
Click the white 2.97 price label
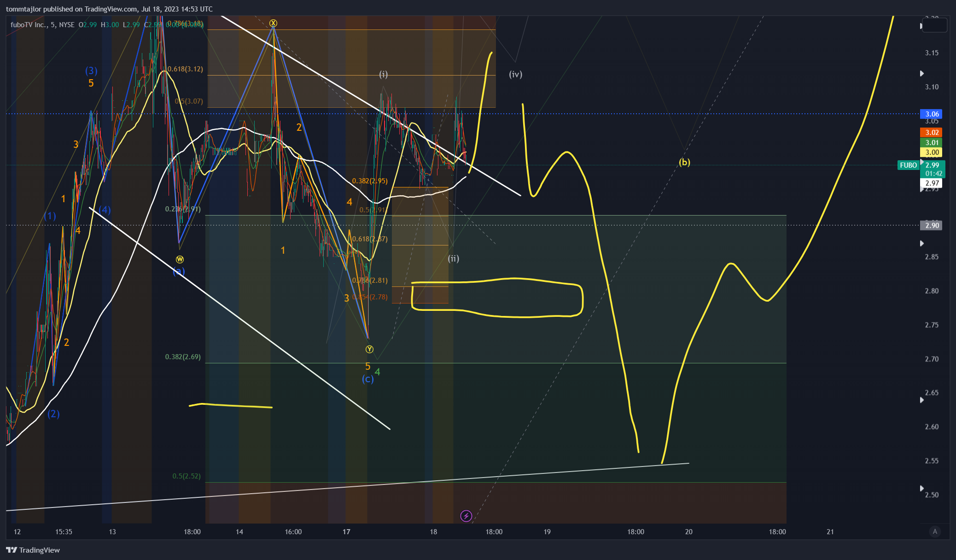click(932, 183)
